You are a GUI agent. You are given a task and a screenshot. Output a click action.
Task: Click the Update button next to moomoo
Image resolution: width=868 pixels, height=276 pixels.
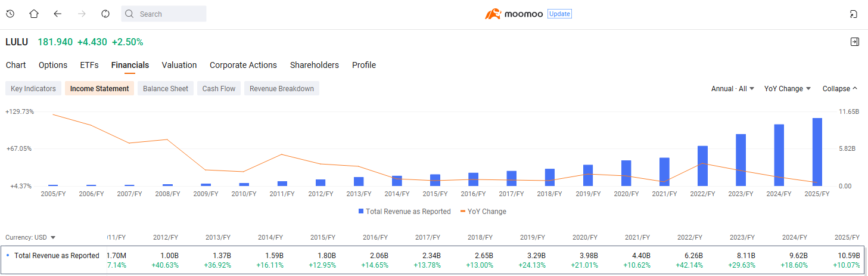[x=559, y=14]
